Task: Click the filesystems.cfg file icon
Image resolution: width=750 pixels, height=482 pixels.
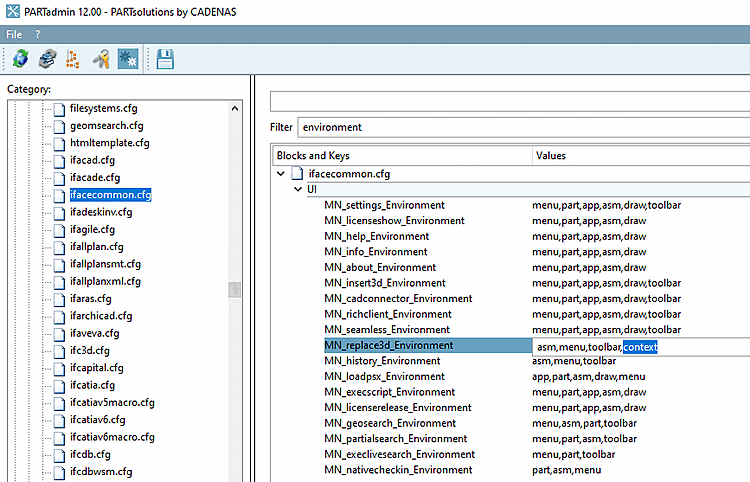Action: tap(60, 108)
